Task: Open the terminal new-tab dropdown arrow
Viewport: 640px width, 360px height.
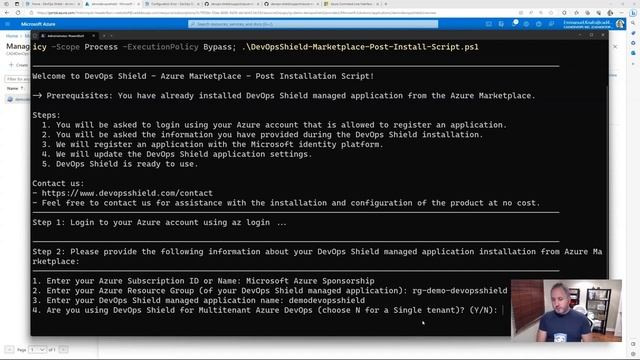Action: (111, 36)
